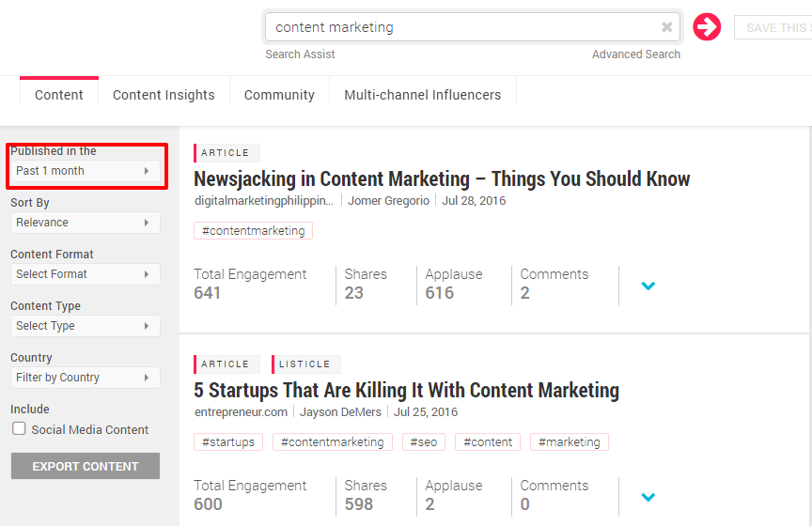Image resolution: width=812 pixels, height=526 pixels.
Task: Switch to the Content tab
Action: 59,95
